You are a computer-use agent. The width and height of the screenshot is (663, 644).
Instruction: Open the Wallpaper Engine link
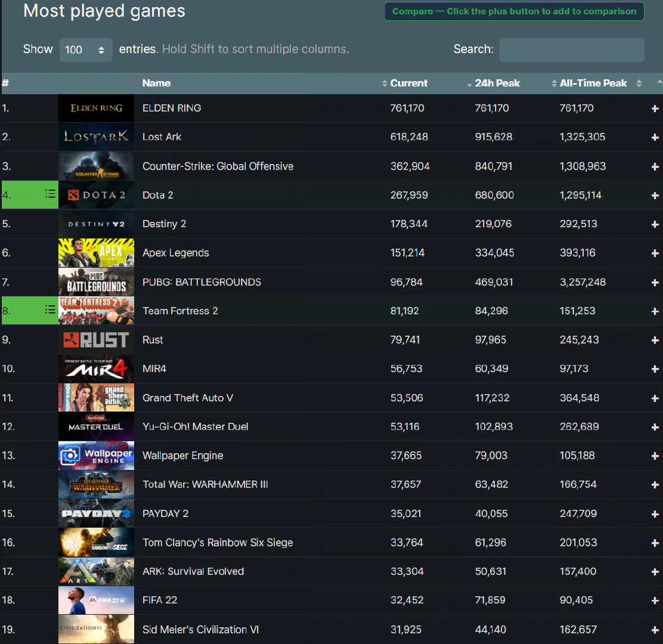182,456
